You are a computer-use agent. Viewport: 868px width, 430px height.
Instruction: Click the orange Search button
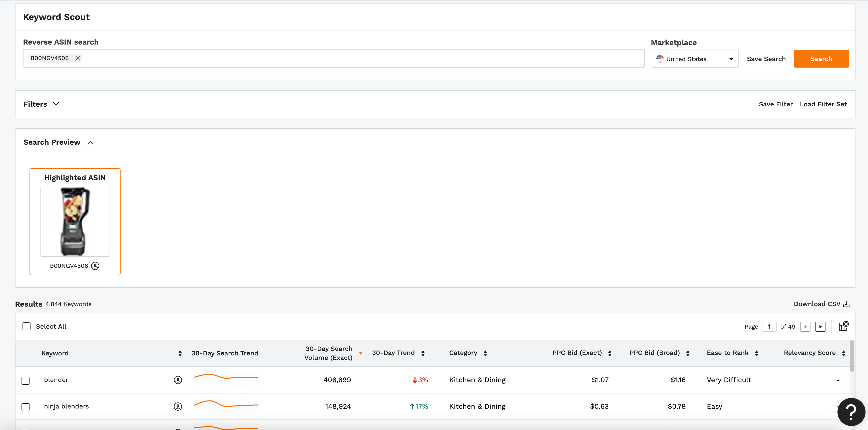[821, 59]
